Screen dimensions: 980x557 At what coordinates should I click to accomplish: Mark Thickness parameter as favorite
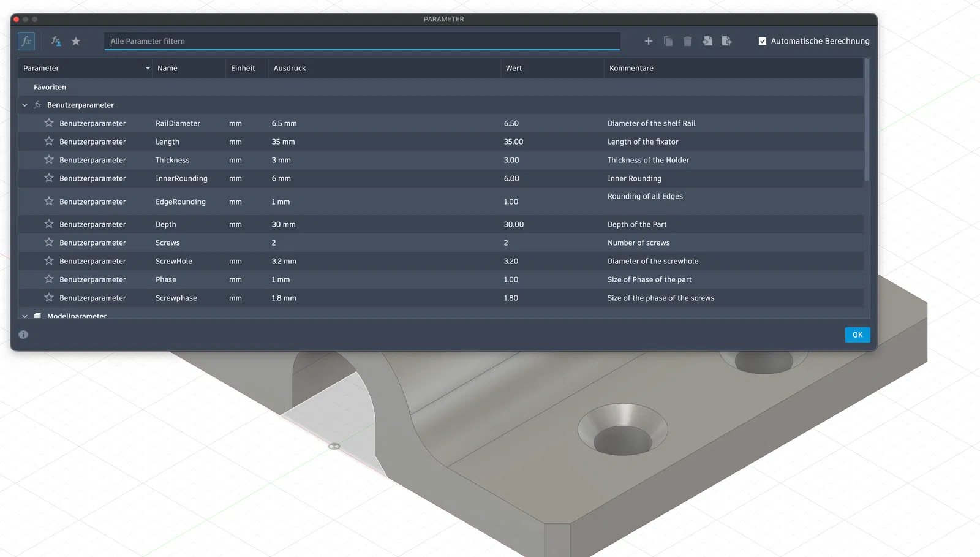point(49,159)
